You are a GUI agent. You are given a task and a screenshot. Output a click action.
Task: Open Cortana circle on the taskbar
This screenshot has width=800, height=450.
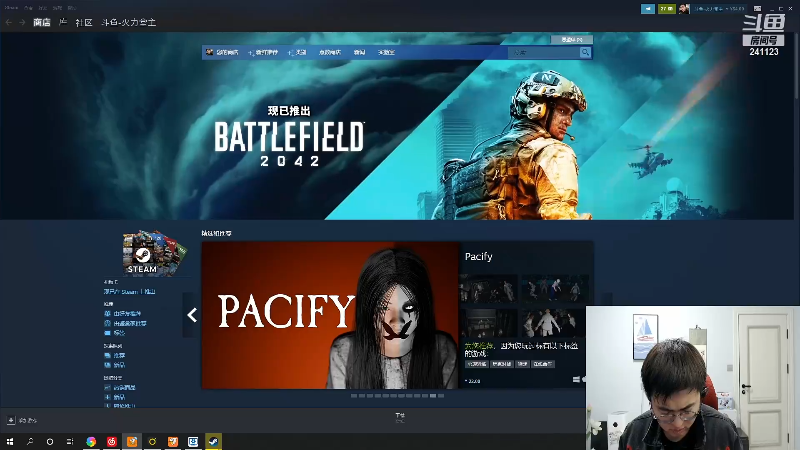(49, 441)
